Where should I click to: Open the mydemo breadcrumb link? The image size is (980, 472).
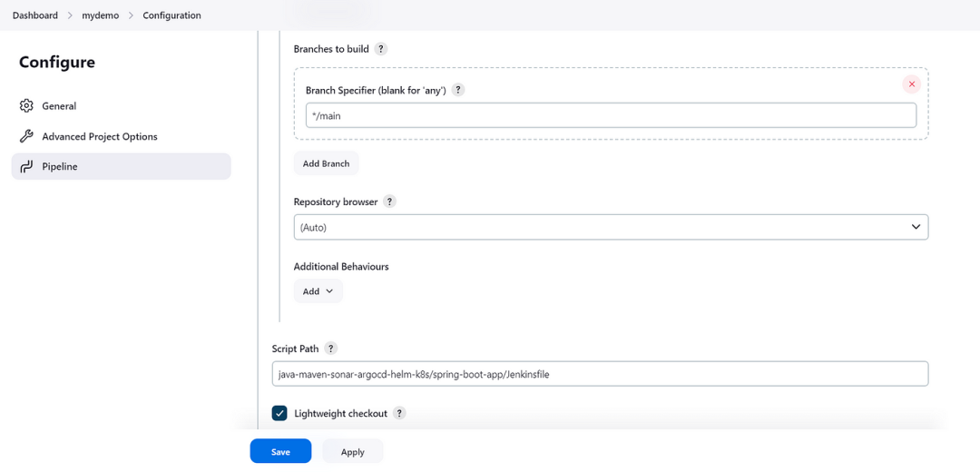pyautogui.click(x=101, y=15)
